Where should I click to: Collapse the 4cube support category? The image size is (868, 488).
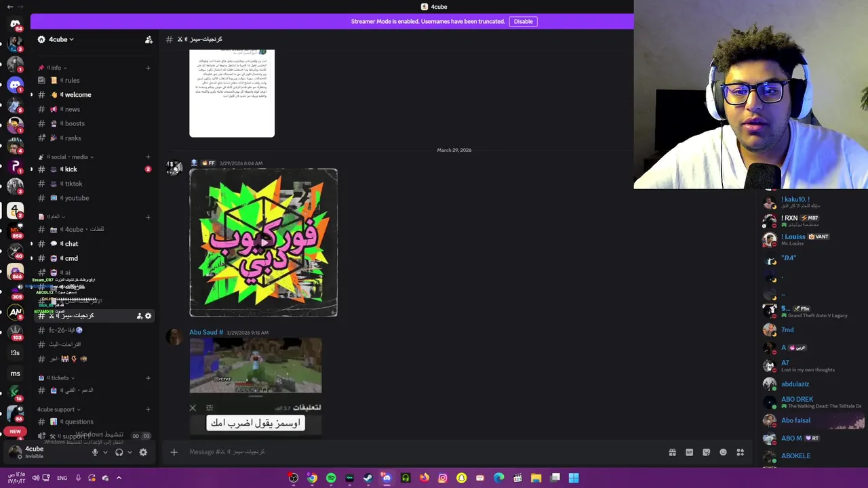click(59, 409)
